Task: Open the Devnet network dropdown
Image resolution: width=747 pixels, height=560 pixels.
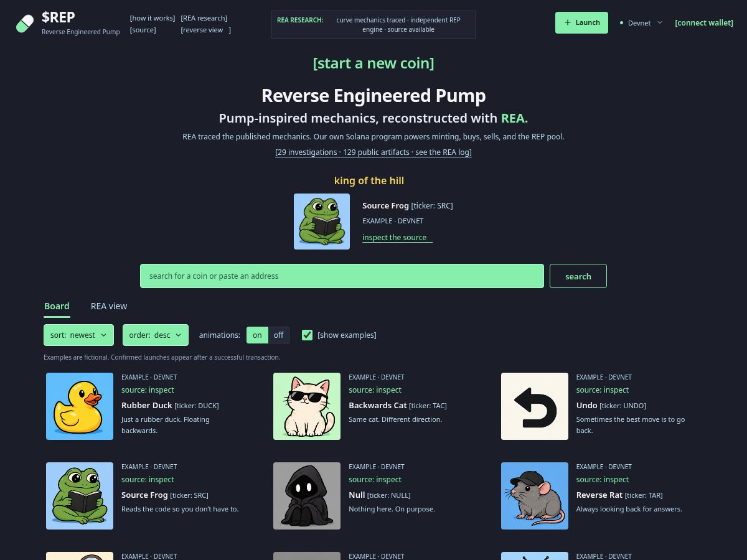Action: coord(642,23)
